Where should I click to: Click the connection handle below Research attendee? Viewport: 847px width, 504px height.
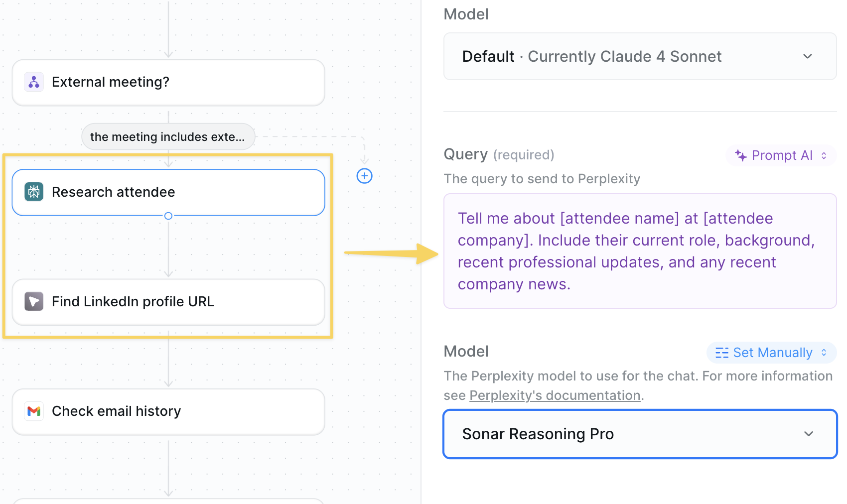(x=168, y=216)
